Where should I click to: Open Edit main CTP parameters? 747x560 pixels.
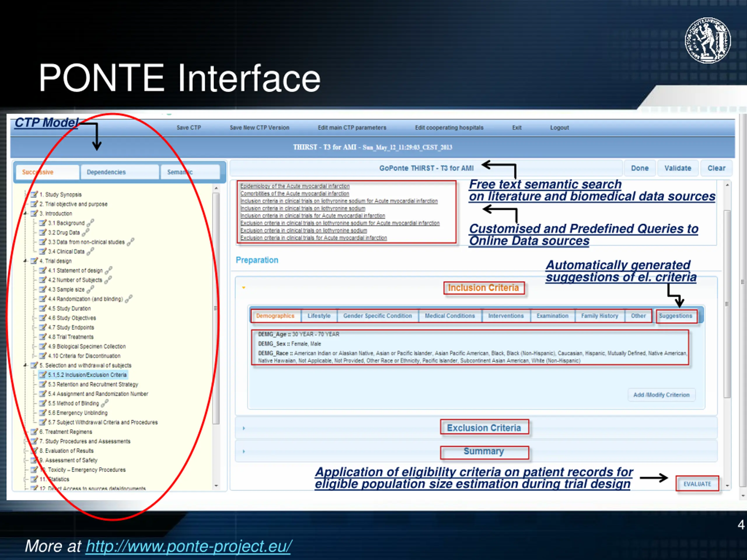[352, 127]
